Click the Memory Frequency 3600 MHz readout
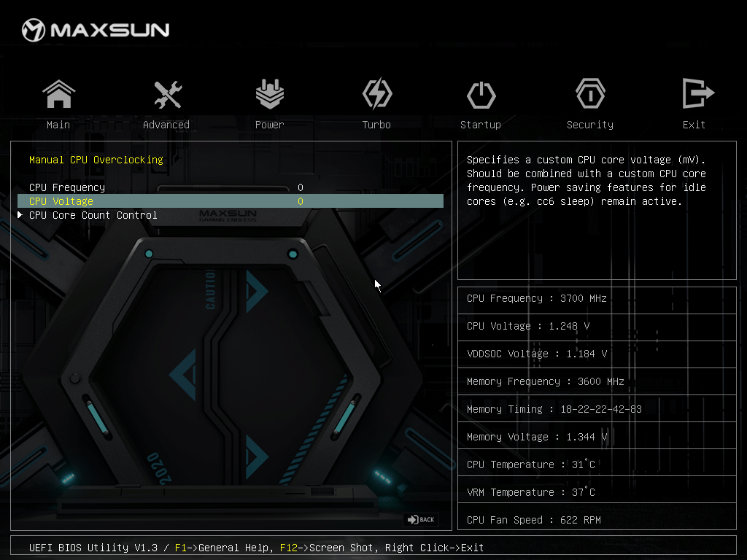Viewport: 747px width, 560px height. click(546, 381)
